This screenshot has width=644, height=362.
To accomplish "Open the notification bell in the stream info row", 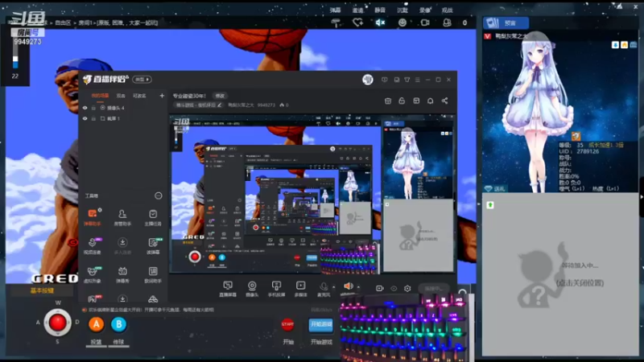I will (430, 101).
